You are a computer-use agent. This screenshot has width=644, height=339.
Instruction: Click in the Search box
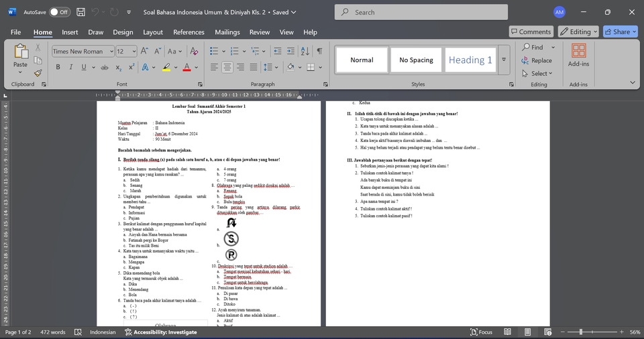click(421, 12)
